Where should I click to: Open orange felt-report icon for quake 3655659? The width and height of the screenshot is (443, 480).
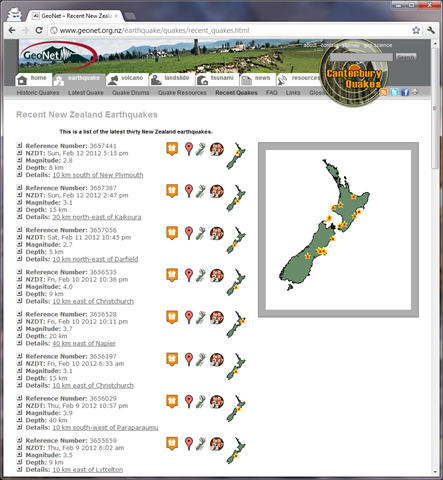172,443
